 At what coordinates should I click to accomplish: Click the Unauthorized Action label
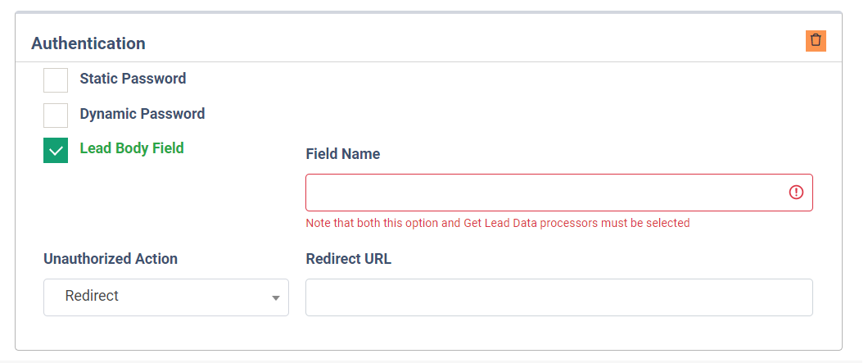pyautogui.click(x=111, y=259)
